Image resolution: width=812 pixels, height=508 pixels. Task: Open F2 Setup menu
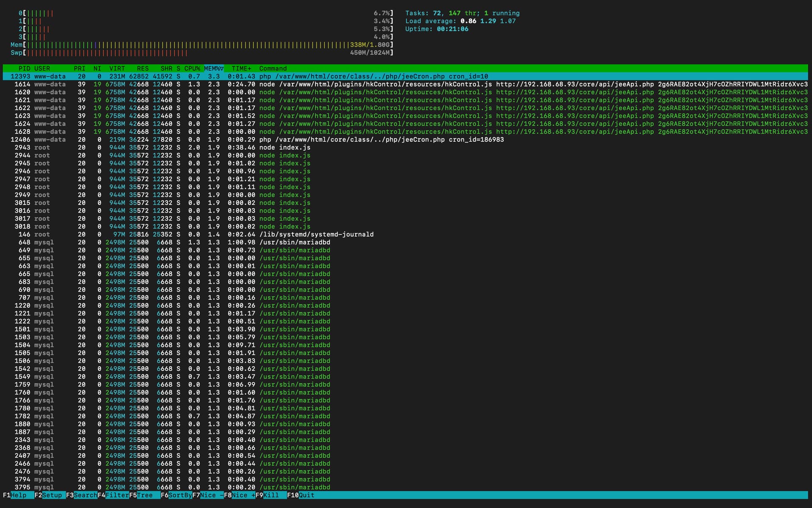click(x=52, y=495)
